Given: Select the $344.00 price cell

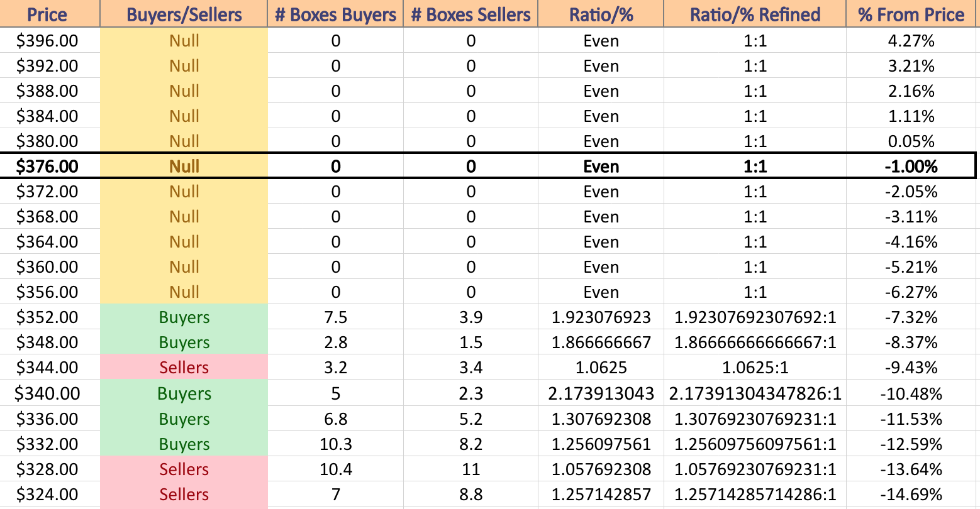Looking at the screenshot, I should click(x=50, y=368).
